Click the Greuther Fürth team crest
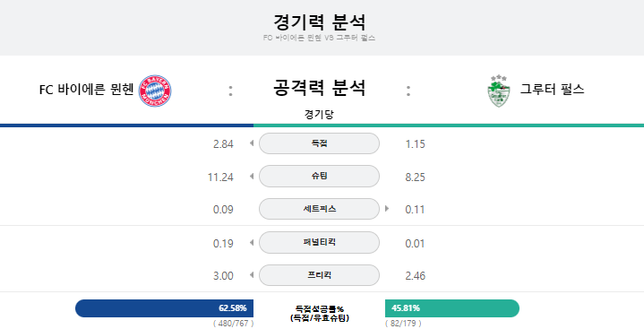Image resolution: width=644 pixels, height=329 pixels. click(499, 91)
